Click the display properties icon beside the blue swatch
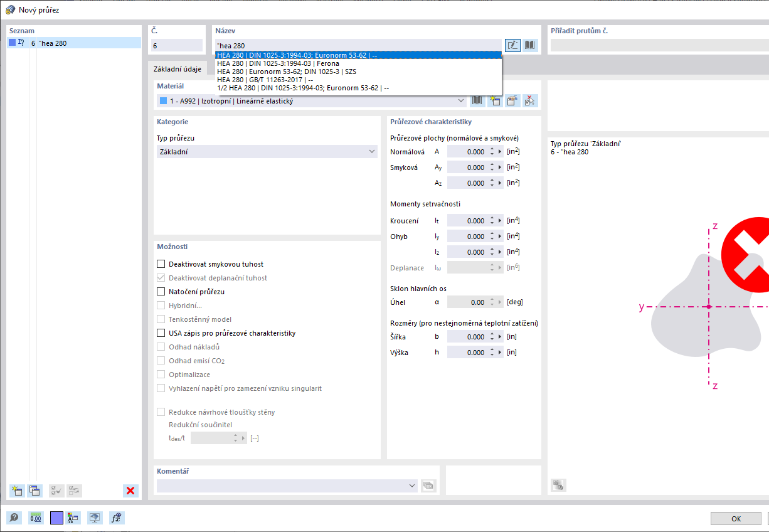Viewport: 769px width, 532px height. pos(73,518)
